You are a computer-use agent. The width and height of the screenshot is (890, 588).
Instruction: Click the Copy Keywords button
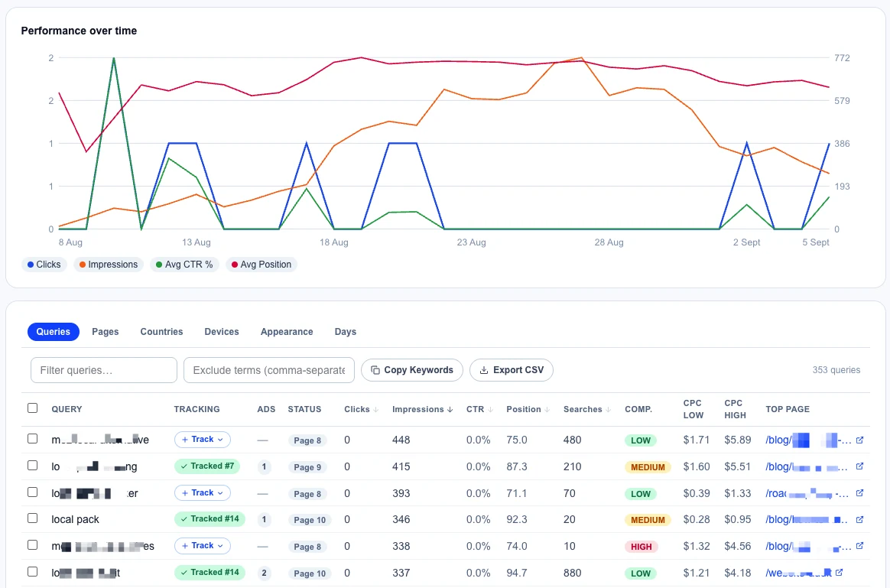[x=412, y=370]
